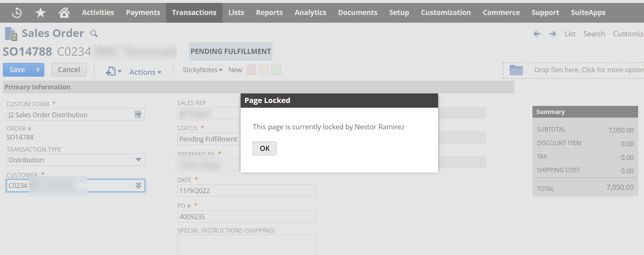Click the Shortcuts star icon

tap(40, 13)
